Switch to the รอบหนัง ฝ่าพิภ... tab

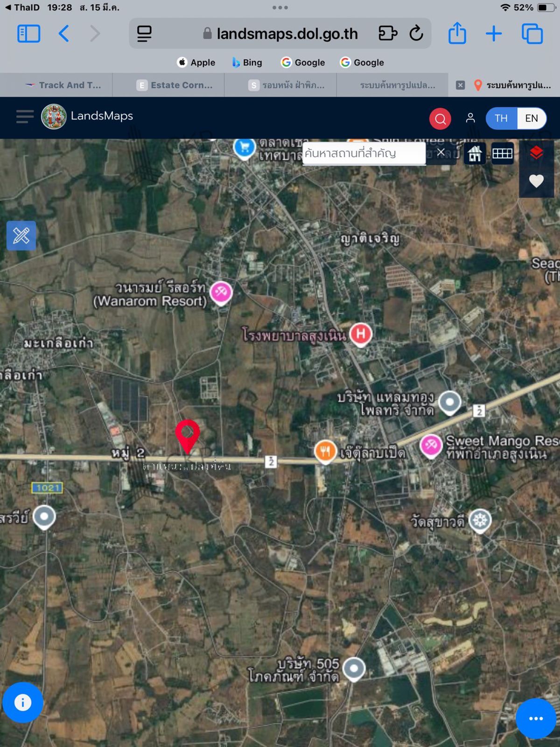click(280, 85)
